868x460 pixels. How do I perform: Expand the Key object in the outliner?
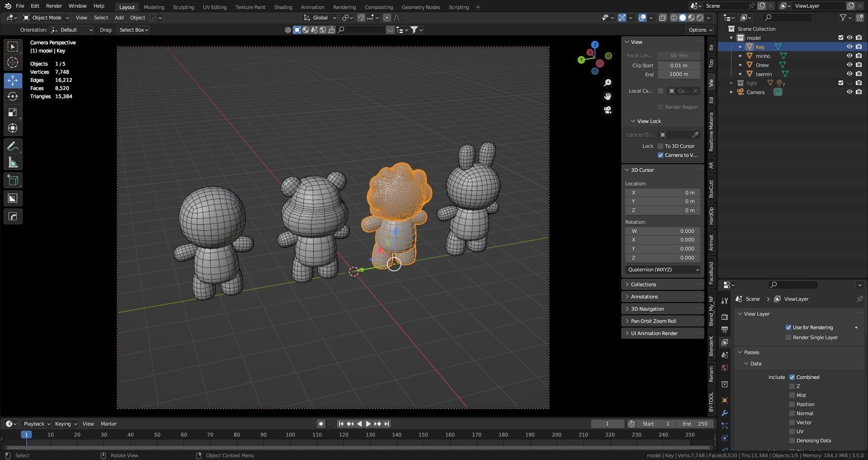(740, 47)
